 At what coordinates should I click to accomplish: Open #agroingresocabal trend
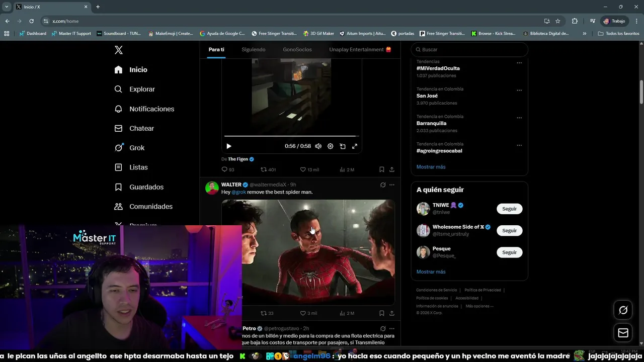[x=439, y=151]
